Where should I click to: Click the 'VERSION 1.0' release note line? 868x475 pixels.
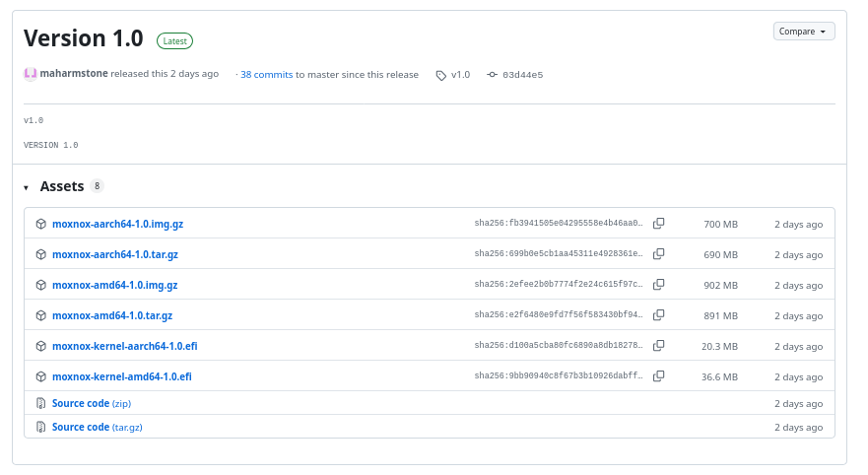coord(51,145)
